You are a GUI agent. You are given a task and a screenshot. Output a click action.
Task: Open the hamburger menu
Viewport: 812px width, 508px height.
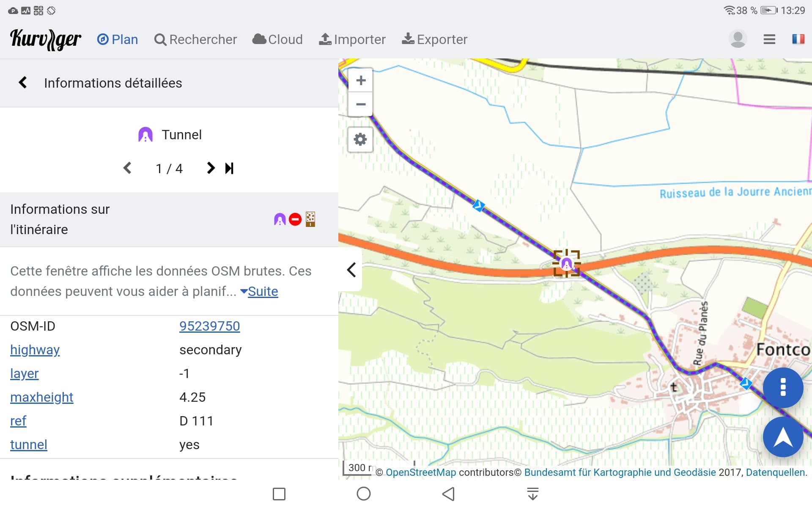769,39
